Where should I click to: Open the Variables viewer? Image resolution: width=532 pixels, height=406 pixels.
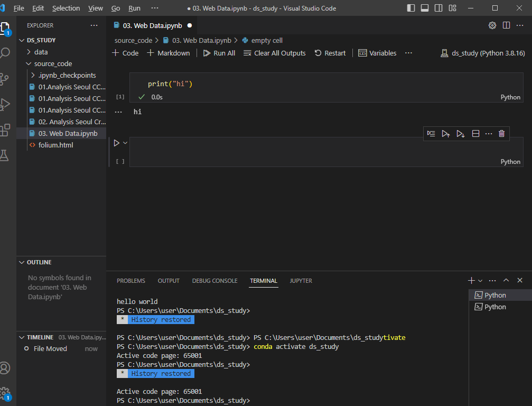[377, 53]
